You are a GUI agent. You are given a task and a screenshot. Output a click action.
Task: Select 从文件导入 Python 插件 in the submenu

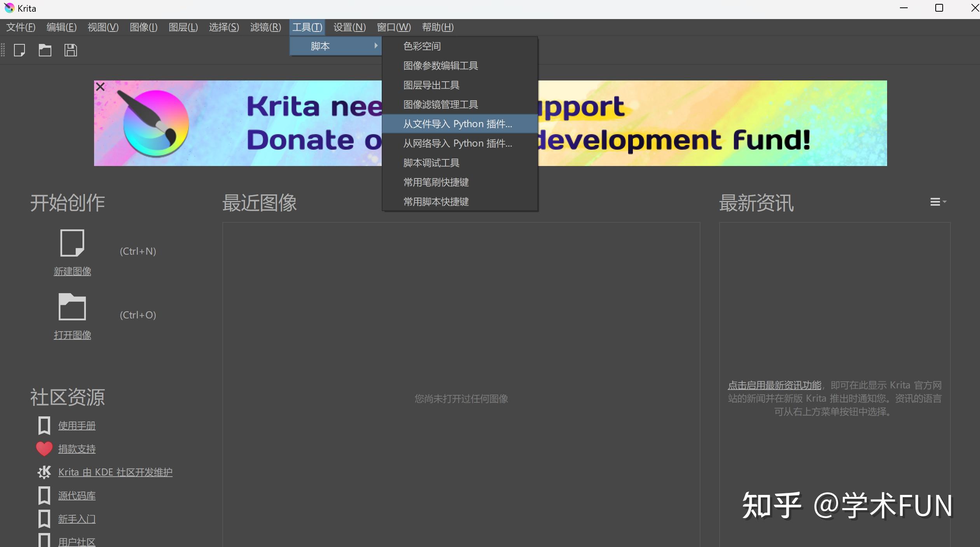click(x=457, y=124)
